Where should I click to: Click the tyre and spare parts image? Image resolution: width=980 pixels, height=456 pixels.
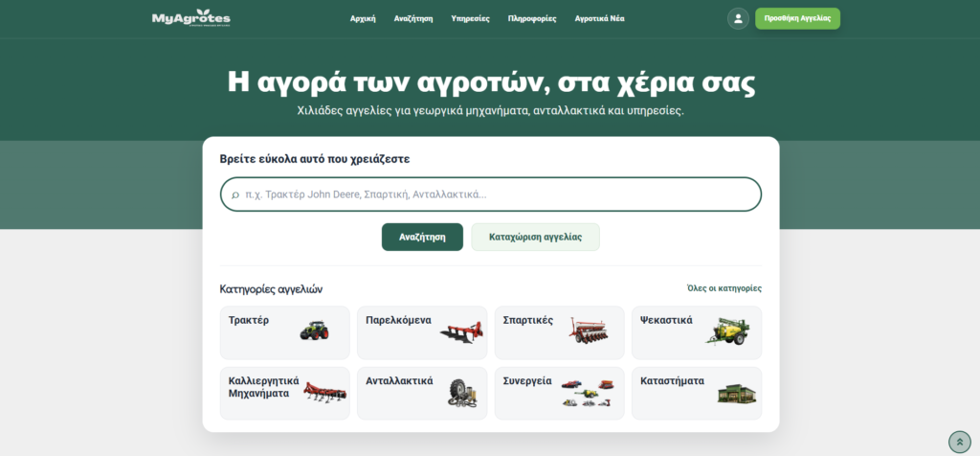(462, 394)
